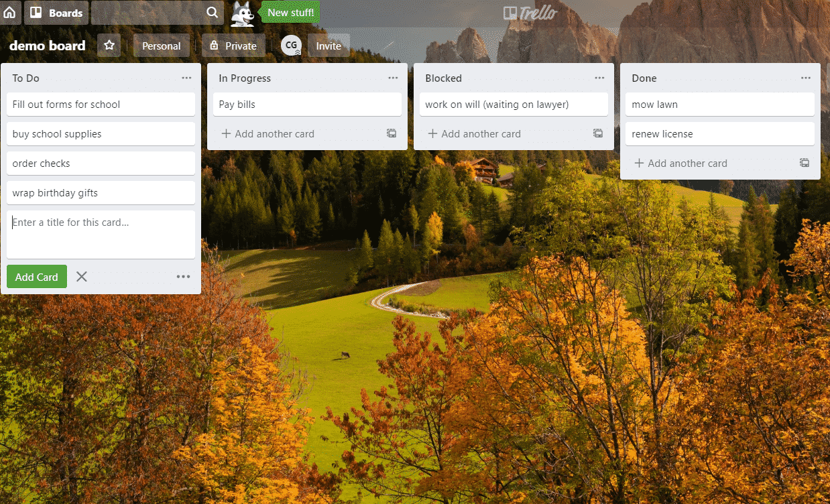Star the demo board
This screenshot has width=830, height=504.
(x=109, y=46)
